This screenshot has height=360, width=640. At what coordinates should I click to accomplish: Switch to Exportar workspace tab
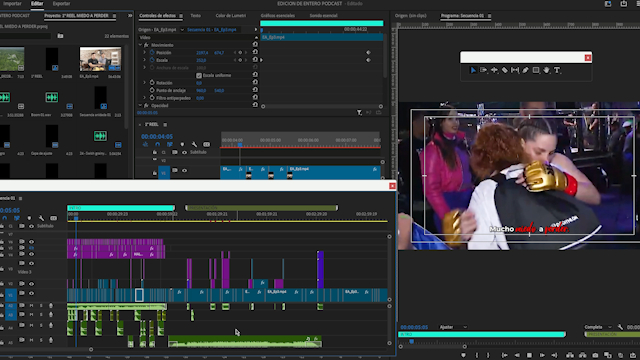pos(61,4)
